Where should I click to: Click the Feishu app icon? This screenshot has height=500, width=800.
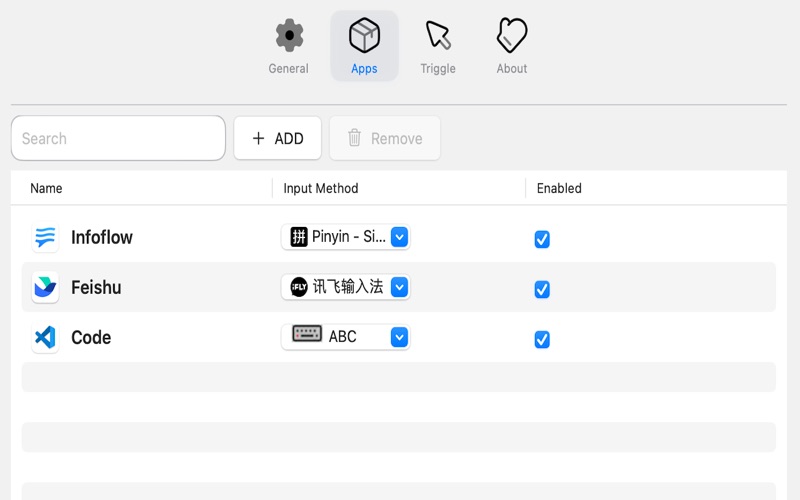tap(45, 288)
